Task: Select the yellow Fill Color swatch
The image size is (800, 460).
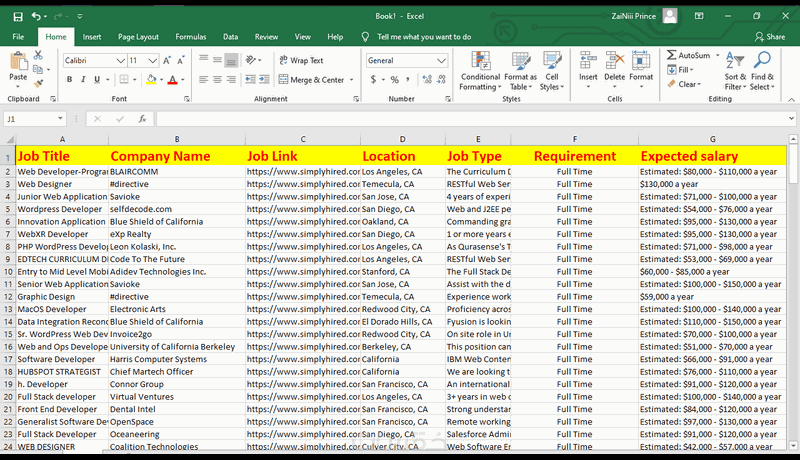Action: 150,80
